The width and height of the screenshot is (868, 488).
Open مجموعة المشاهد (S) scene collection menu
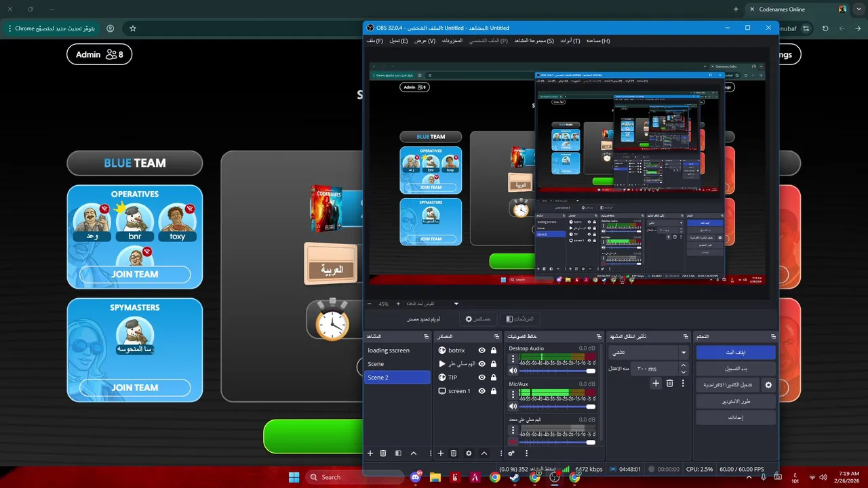click(534, 41)
